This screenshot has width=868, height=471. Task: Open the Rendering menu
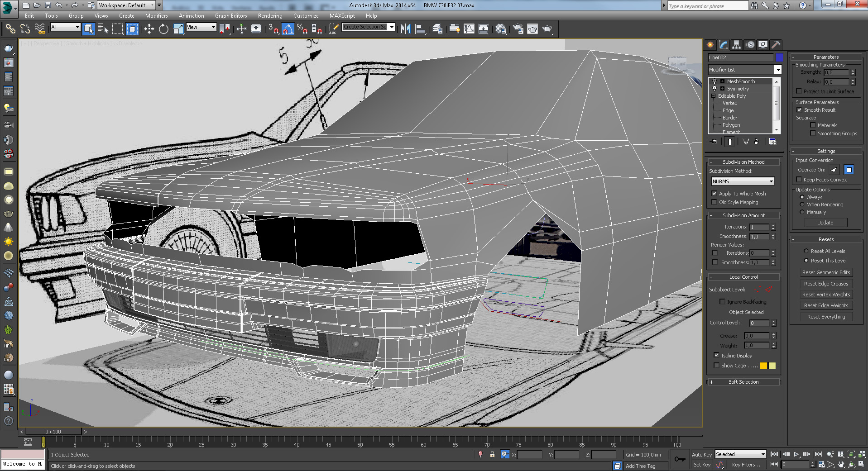point(270,16)
